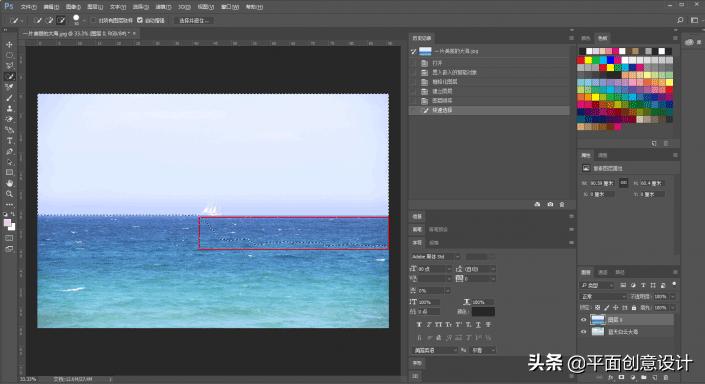Viewport: 705px width, 384px height.
Task: Click the search magnifier icon at top right
Action: click(680, 20)
